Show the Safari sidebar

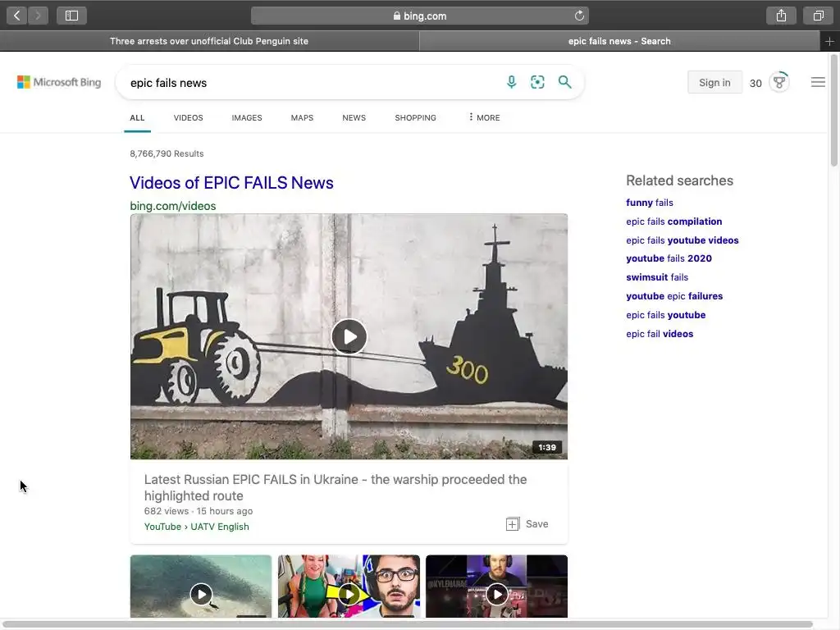(x=72, y=16)
